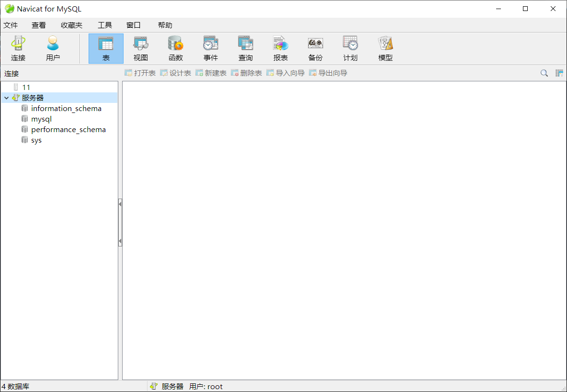
Task: Select the performance_schema database
Action: coord(68,129)
